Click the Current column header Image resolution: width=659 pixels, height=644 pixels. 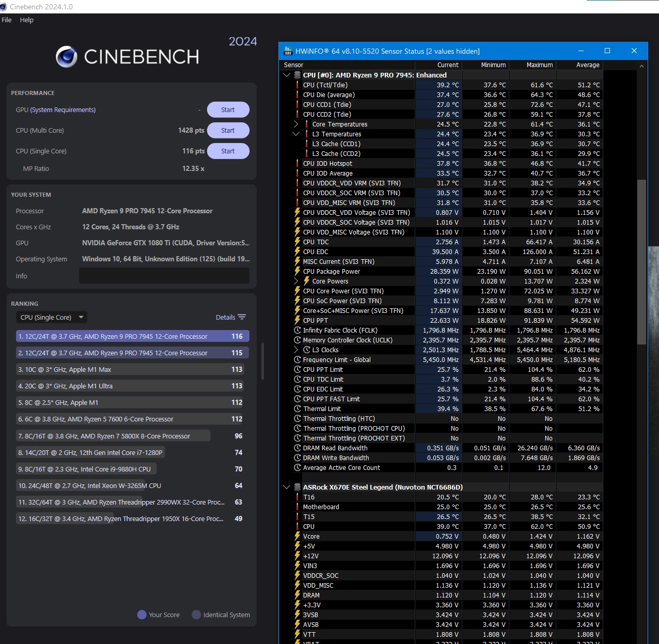pyautogui.click(x=439, y=65)
